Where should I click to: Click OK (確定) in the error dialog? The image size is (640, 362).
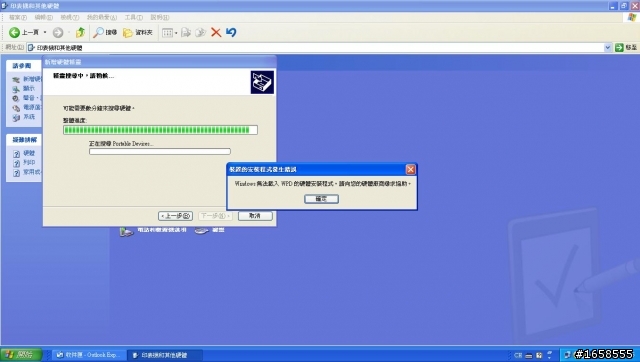321,199
